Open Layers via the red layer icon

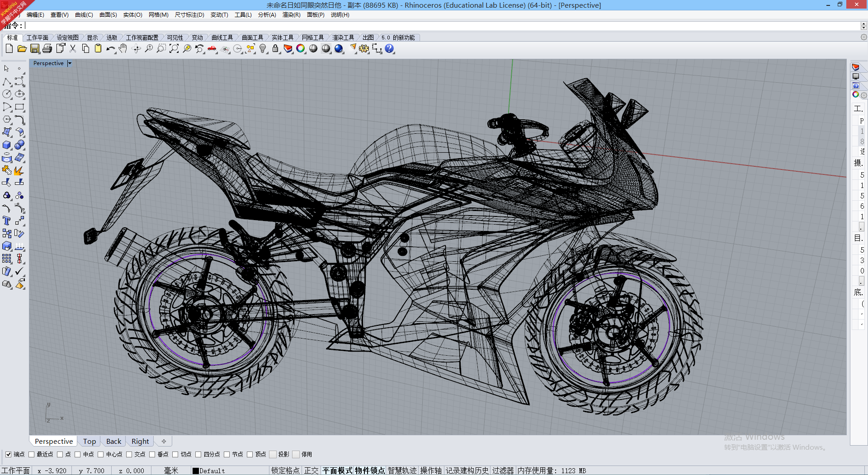(x=288, y=48)
